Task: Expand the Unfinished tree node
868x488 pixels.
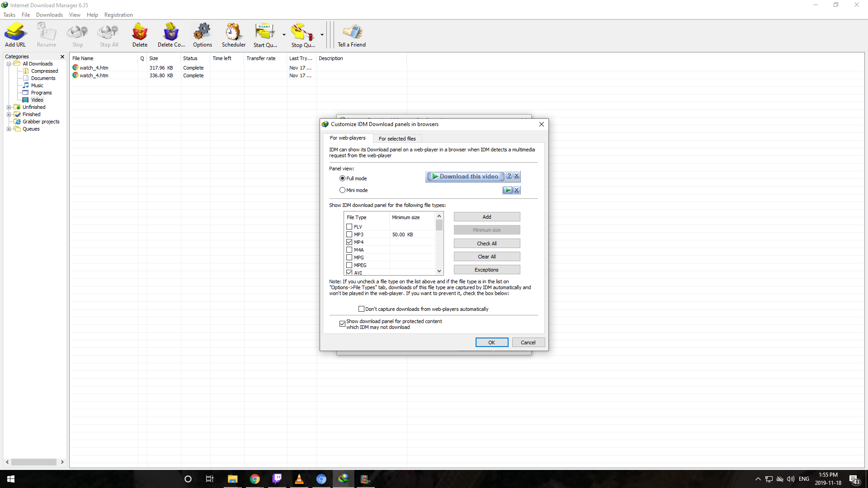Action: [9, 107]
